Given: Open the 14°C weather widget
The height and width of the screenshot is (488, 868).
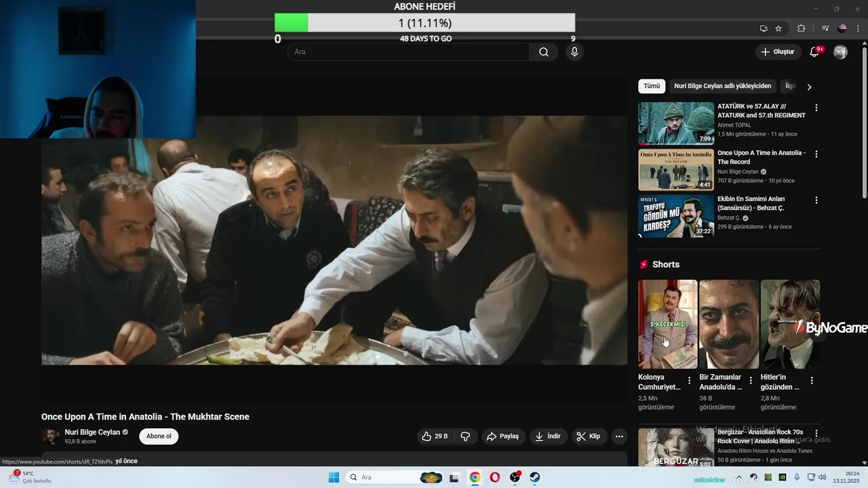Looking at the screenshot, I should coord(31,477).
